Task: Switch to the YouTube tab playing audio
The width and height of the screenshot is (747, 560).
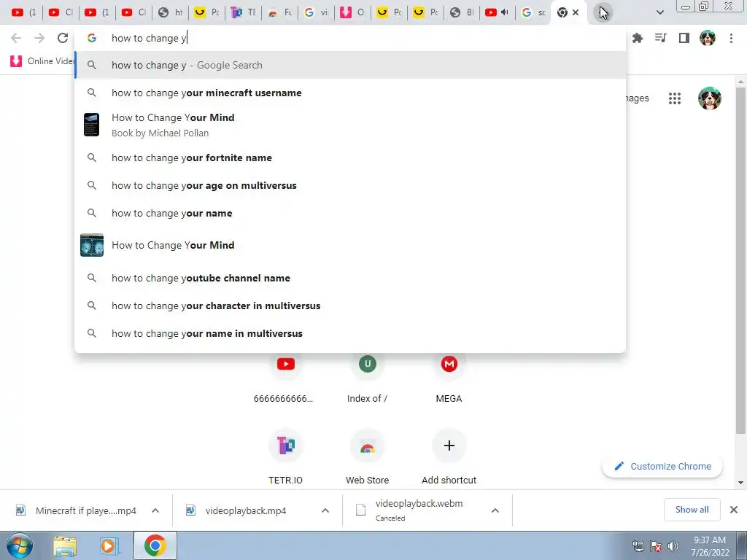Action: coord(497,12)
